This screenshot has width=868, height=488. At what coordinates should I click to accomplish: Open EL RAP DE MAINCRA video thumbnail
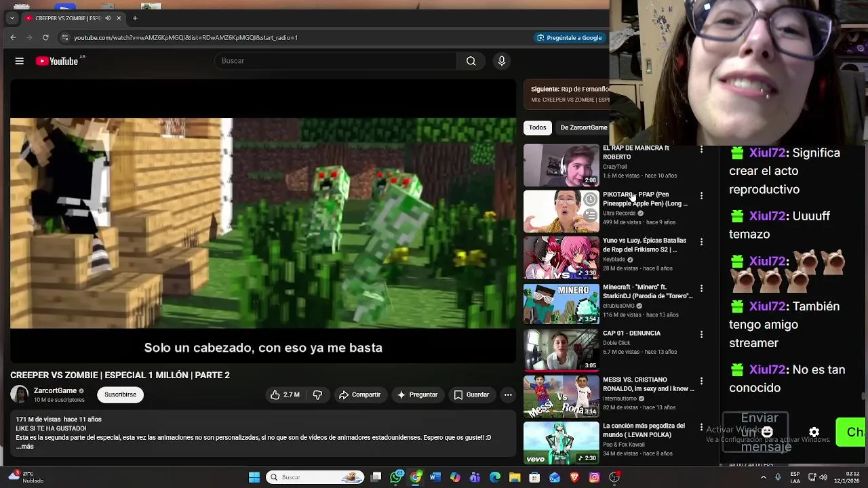tap(561, 165)
